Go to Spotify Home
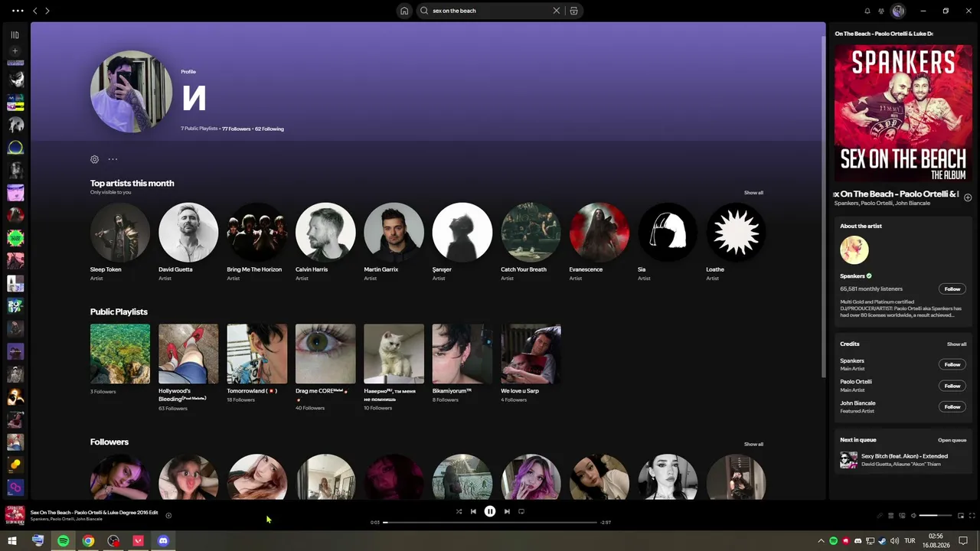Image resolution: width=980 pixels, height=551 pixels. [x=404, y=11]
